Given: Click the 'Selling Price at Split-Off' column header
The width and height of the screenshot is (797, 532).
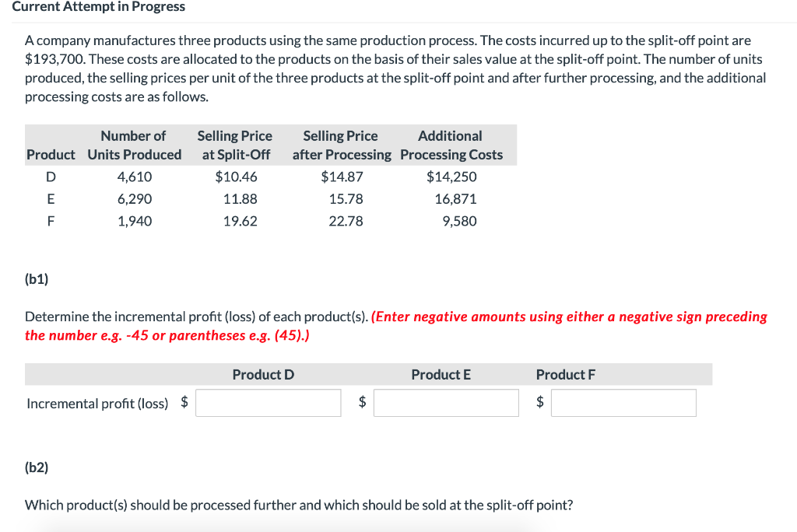Looking at the screenshot, I should coord(234,145).
